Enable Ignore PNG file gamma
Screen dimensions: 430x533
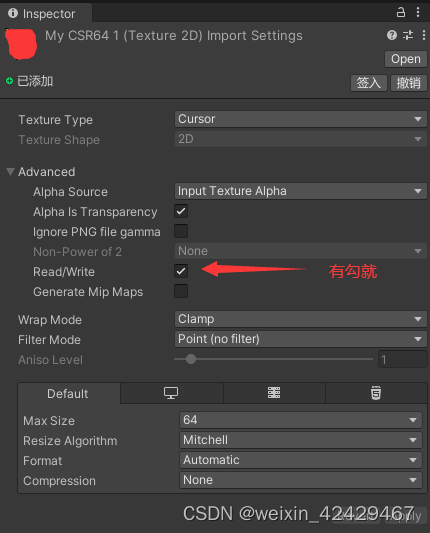pyautogui.click(x=181, y=231)
